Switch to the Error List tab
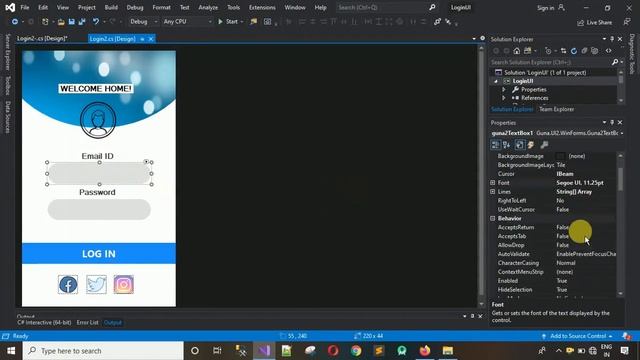Viewport: 640px width, 360px height. tap(87, 322)
